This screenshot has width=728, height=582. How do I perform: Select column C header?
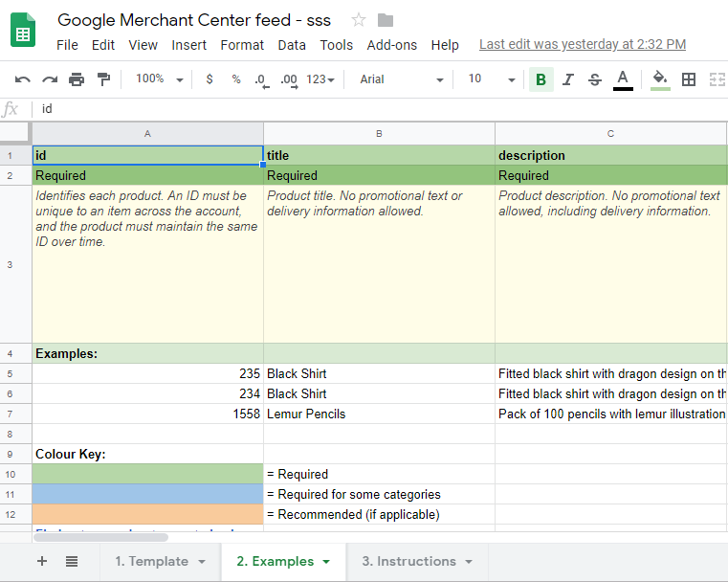coord(611,134)
